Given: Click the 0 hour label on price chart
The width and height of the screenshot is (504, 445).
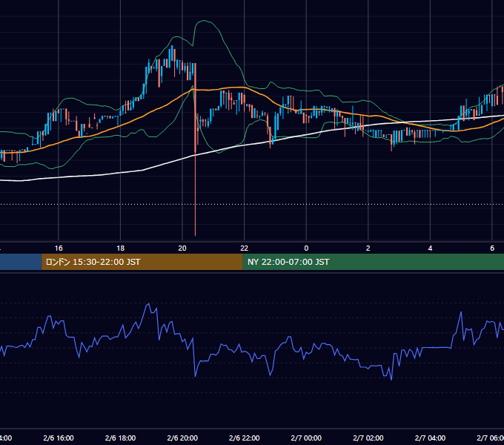Looking at the screenshot, I should 306,248.
